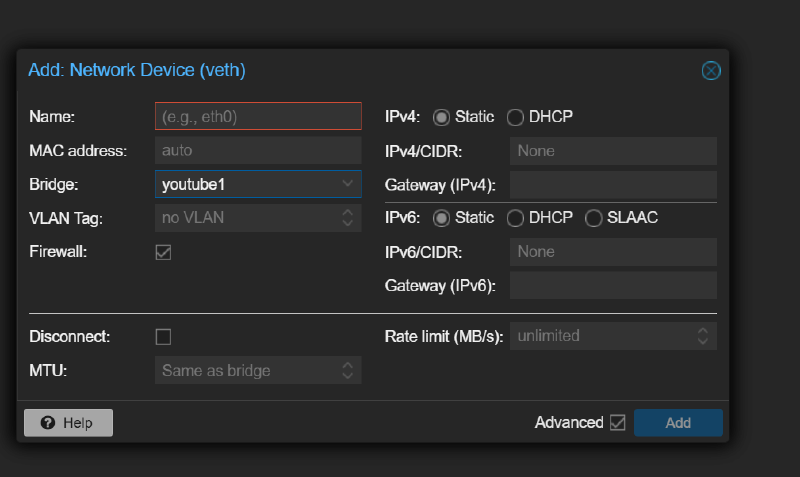This screenshot has width=800, height=477.
Task: Click the MAC address field
Action: click(258, 151)
